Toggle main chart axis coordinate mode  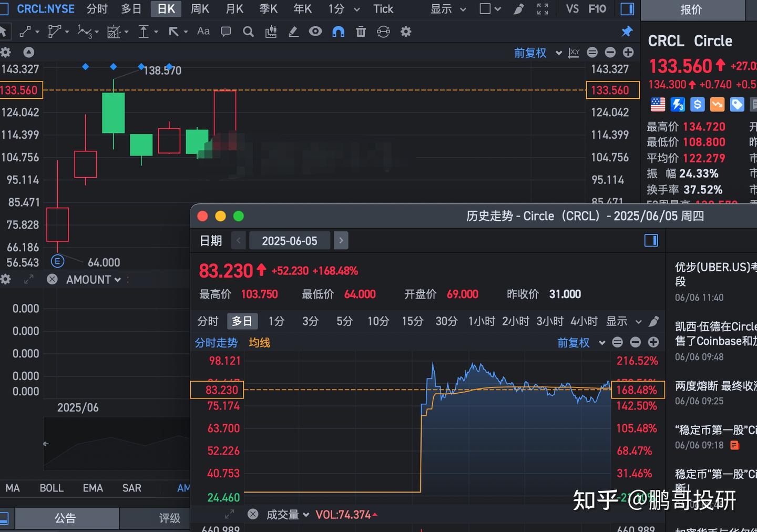(x=574, y=53)
